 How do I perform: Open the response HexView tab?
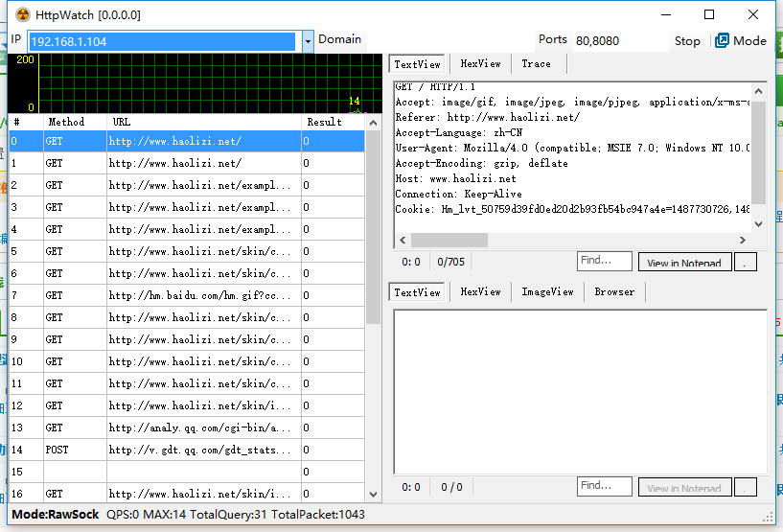click(480, 291)
